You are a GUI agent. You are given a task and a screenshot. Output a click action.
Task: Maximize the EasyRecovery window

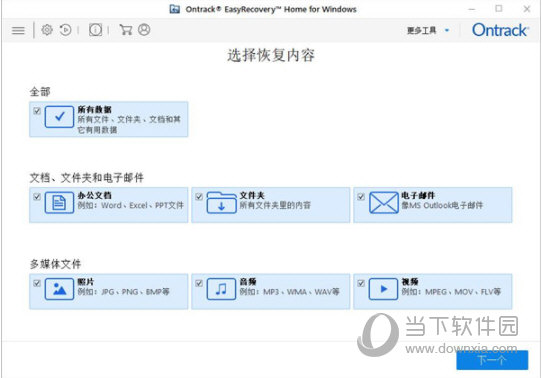point(498,8)
